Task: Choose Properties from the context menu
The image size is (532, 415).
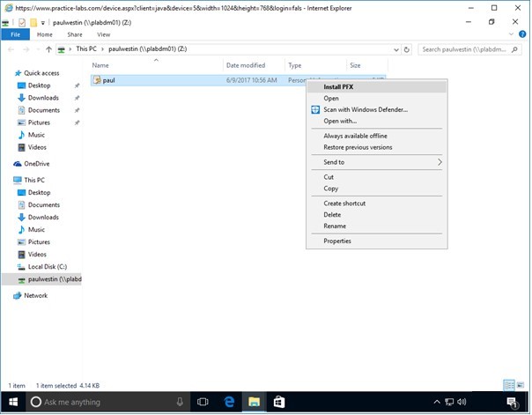Action: (x=337, y=241)
